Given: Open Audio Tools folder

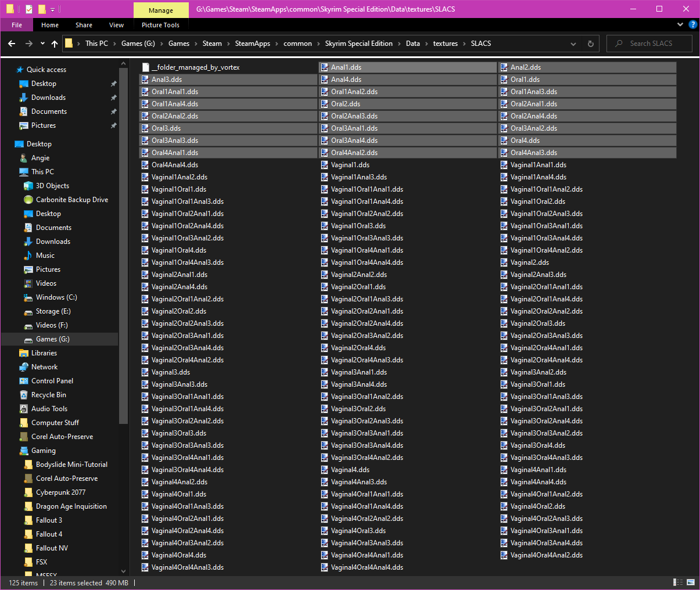Looking at the screenshot, I should [49, 409].
